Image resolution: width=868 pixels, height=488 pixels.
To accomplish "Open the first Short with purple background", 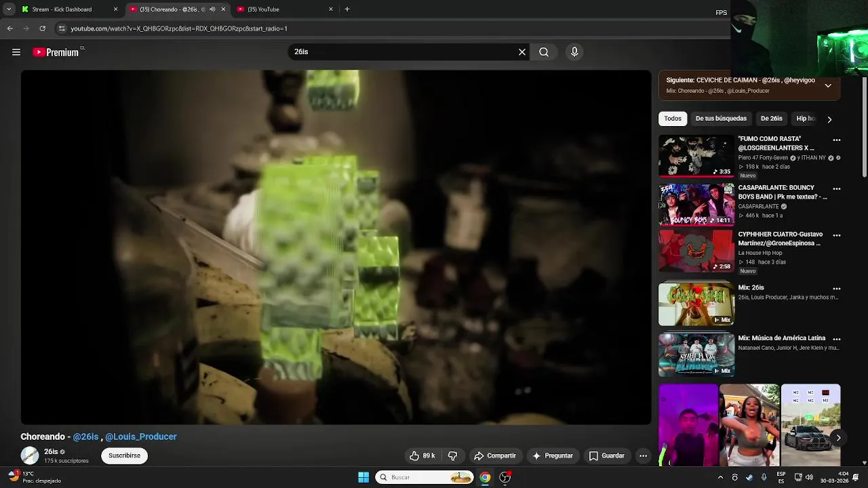I will click(x=688, y=425).
